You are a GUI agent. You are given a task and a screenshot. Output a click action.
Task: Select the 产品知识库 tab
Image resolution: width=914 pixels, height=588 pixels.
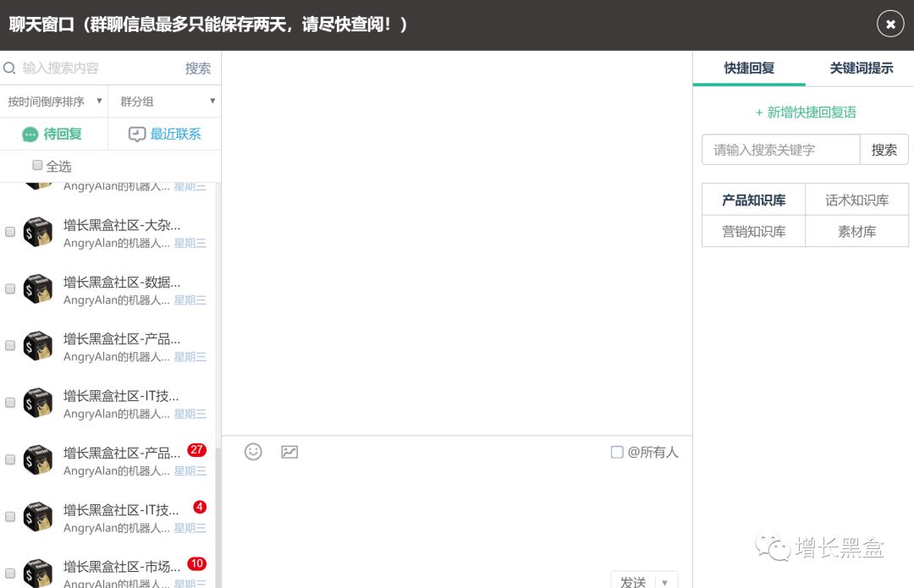(x=754, y=200)
